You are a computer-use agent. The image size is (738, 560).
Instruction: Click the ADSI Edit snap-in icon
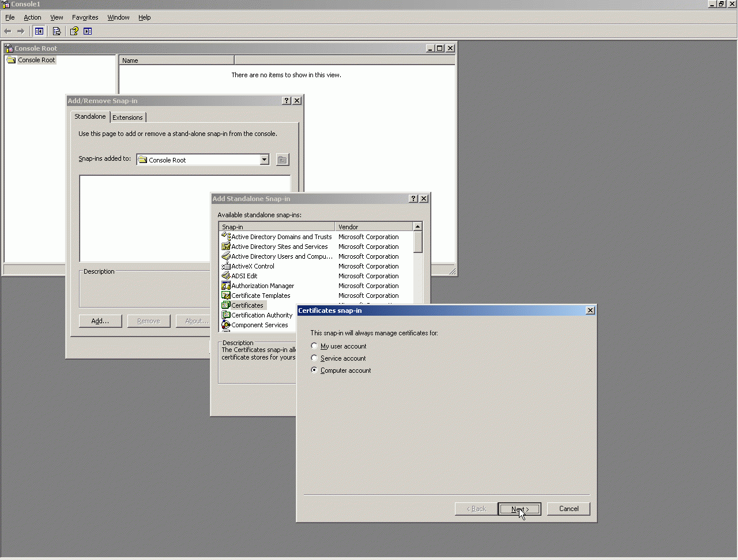226,276
